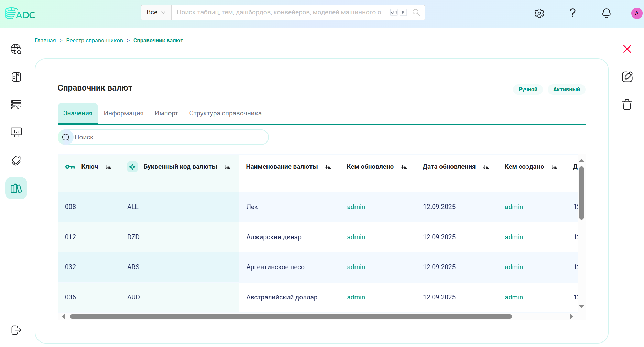
Task: Click the ADC logo
Action: click(20, 13)
